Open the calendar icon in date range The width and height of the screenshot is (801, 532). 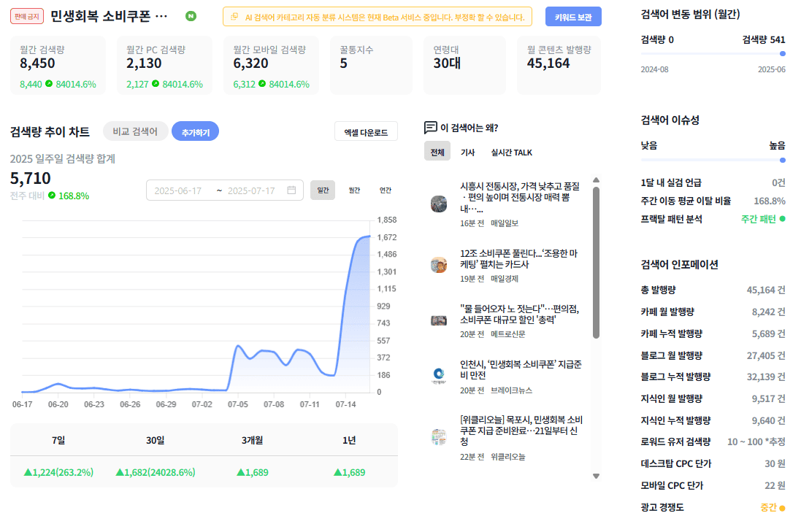291,190
